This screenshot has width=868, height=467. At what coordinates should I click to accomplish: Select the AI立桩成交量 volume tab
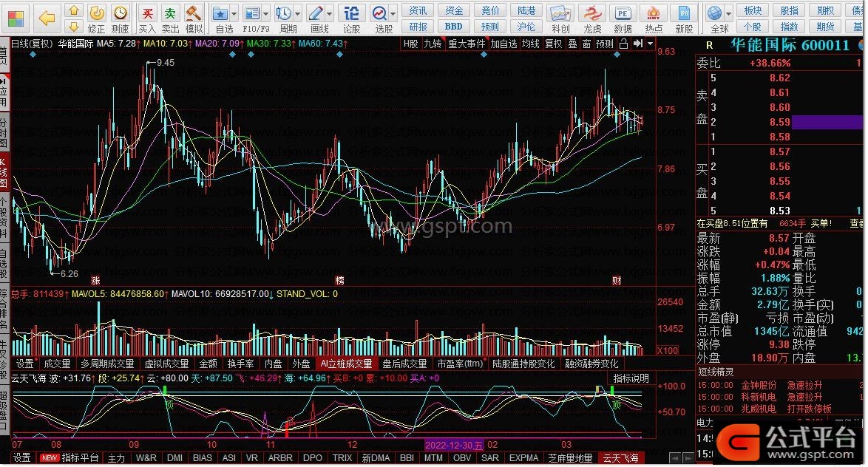click(x=346, y=364)
